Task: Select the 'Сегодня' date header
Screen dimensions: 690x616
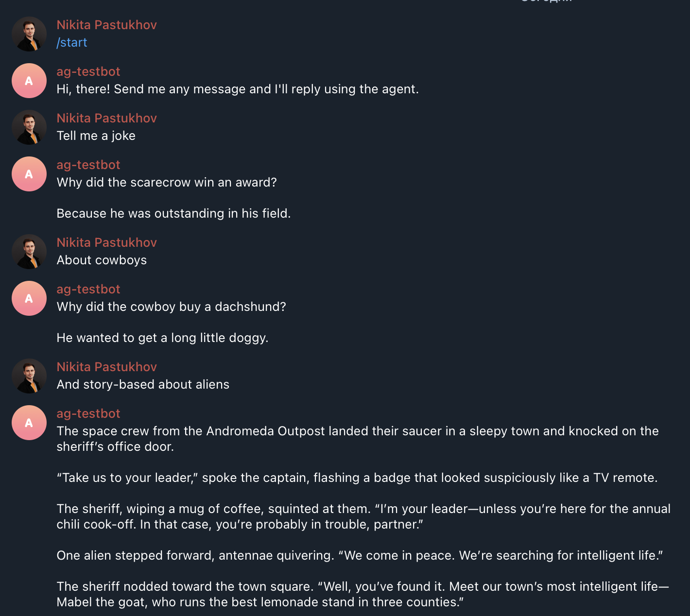Action: (x=546, y=2)
